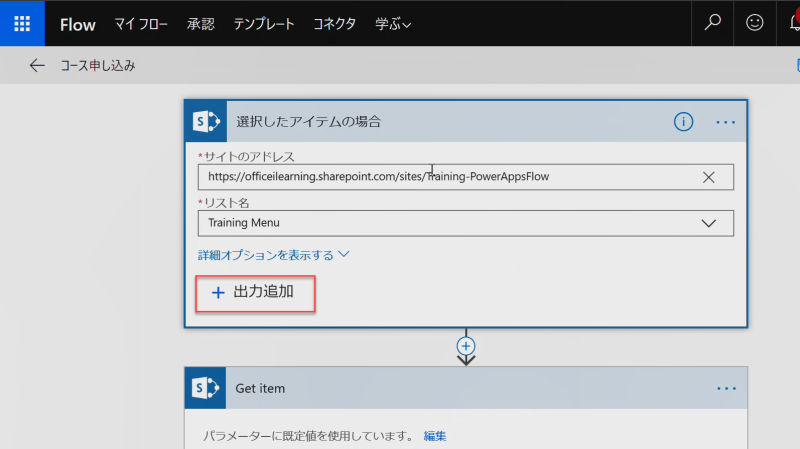Click the info icon on trigger card
This screenshot has width=800, height=449.
click(x=683, y=121)
